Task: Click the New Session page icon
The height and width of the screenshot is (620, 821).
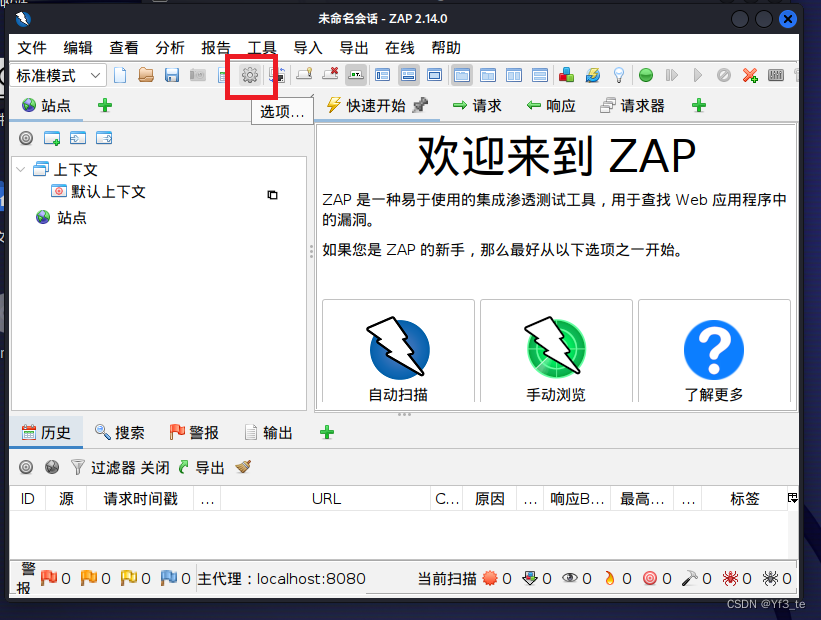Action: pyautogui.click(x=120, y=75)
